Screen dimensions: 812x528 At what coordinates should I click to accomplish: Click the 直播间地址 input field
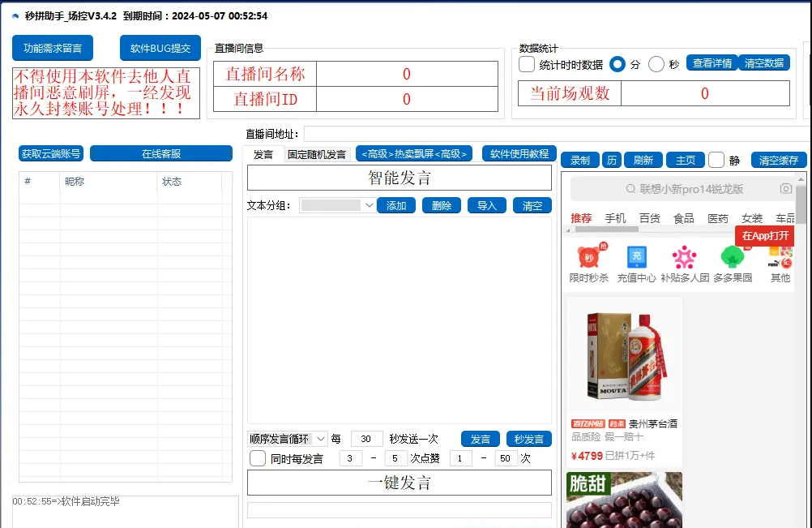coord(556,134)
